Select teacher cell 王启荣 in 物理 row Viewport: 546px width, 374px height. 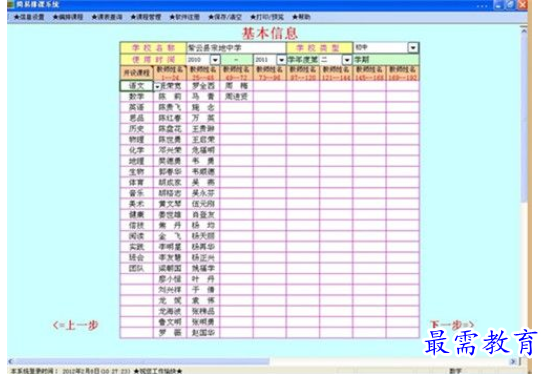coord(203,140)
